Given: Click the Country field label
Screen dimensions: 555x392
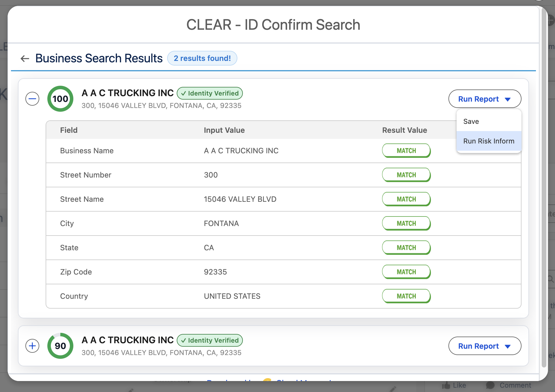Looking at the screenshot, I should [x=74, y=296].
